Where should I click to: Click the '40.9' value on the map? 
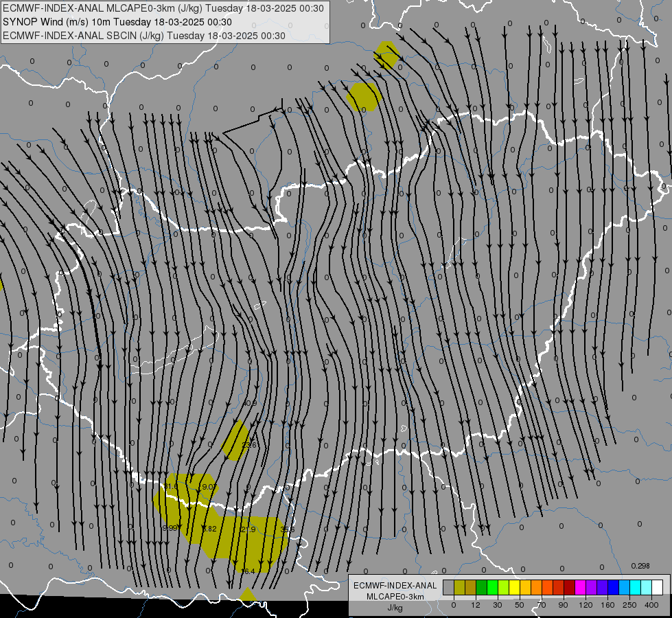click(x=249, y=403)
